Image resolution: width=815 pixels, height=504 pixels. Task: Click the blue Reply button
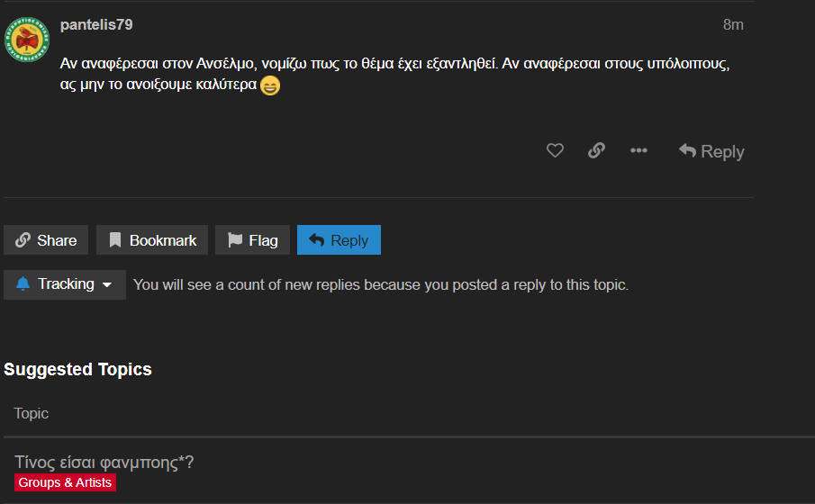339,240
